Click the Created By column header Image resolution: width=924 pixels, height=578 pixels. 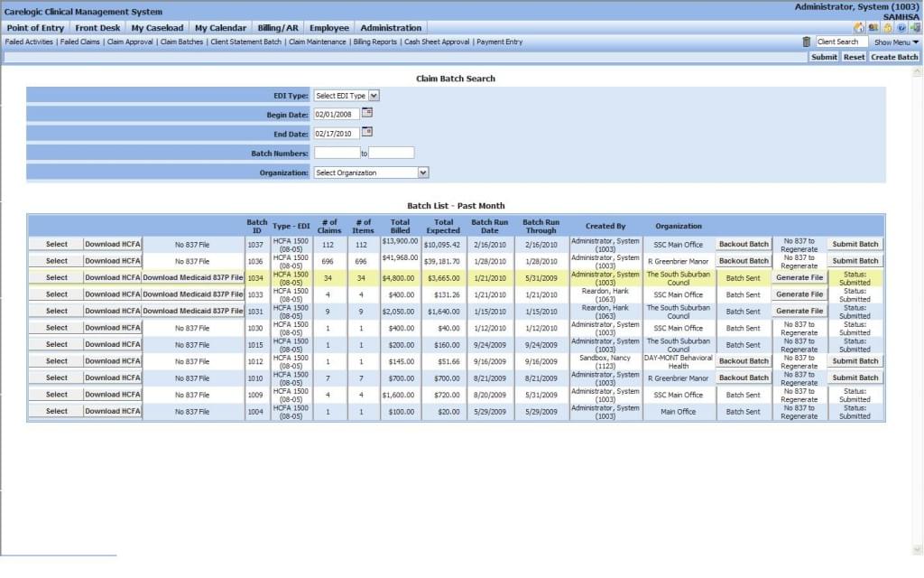coord(605,226)
